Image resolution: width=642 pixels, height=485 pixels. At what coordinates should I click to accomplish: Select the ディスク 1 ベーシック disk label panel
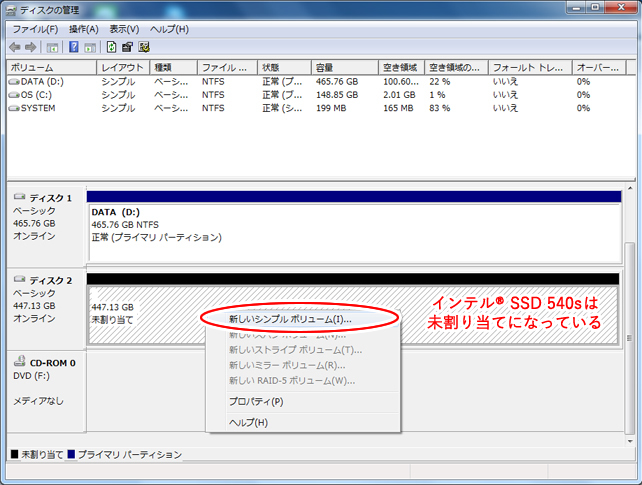(x=46, y=226)
